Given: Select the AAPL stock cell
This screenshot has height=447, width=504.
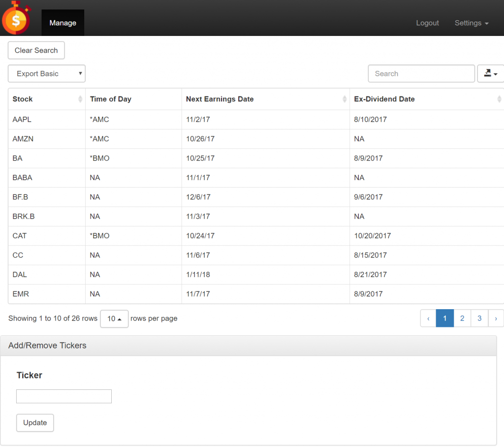Looking at the screenshot, I should tap(47, 120).
